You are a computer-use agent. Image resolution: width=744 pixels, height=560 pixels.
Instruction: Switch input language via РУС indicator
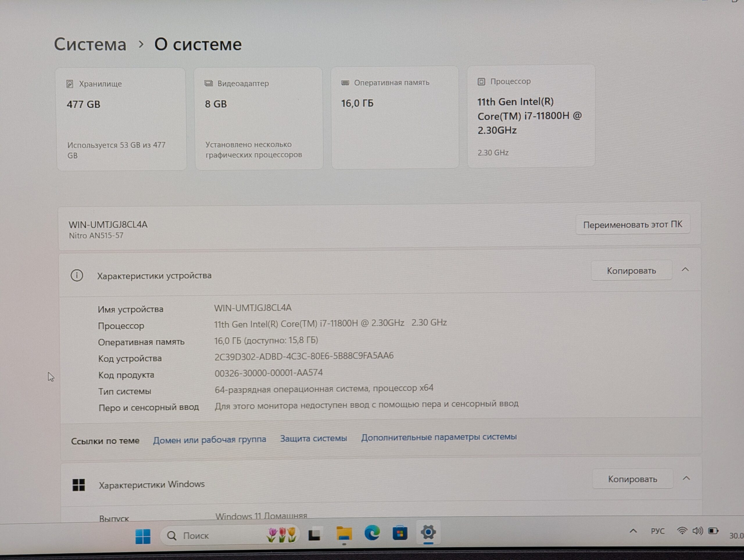[x=658, y=531]
